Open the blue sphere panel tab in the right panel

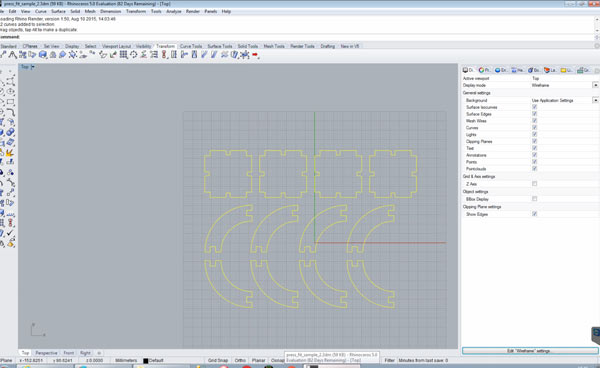[x=501, y=70]
